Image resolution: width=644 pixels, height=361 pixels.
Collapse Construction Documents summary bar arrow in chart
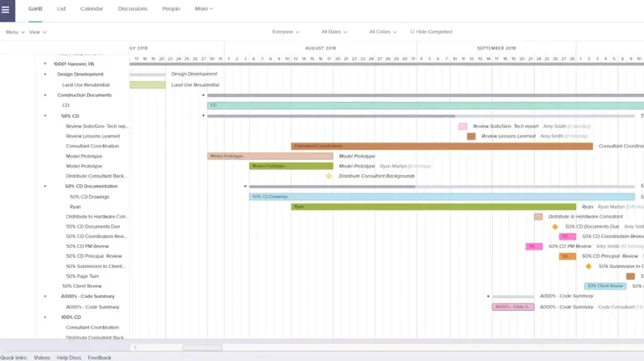[x=203, y=95]
